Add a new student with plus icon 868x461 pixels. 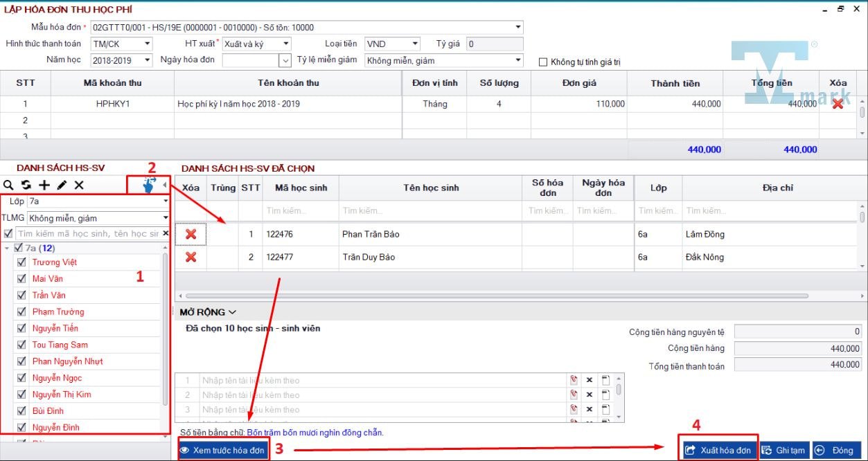click(x=44, y=185)
